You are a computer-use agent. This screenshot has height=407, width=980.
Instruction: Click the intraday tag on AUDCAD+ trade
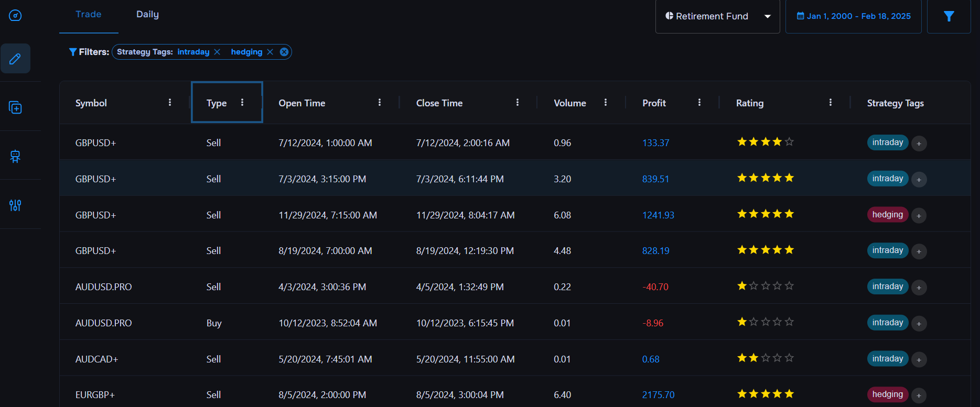(x=888, y=359)
